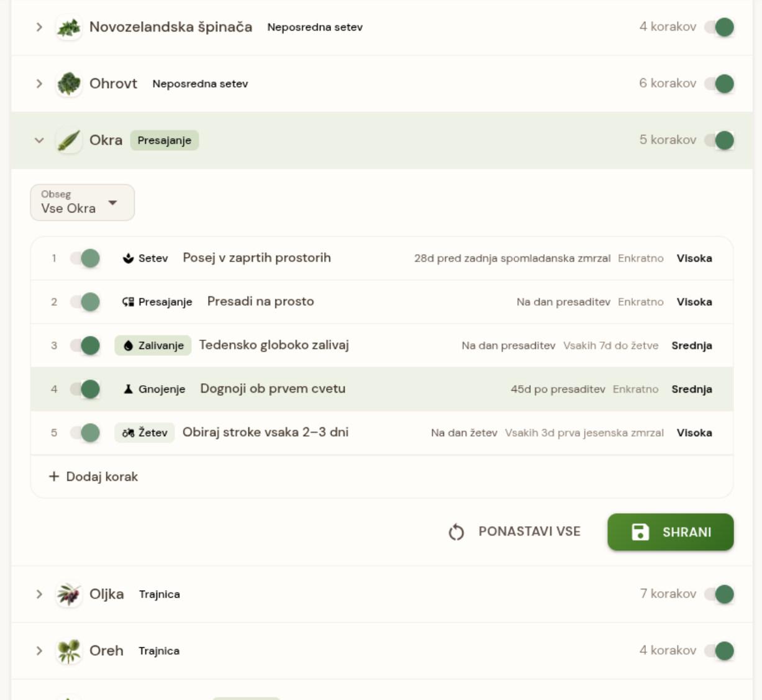Click the Novozelandska špinača plant icon
This screenshot has width=762, height=700.
click(x=68, y=27)
